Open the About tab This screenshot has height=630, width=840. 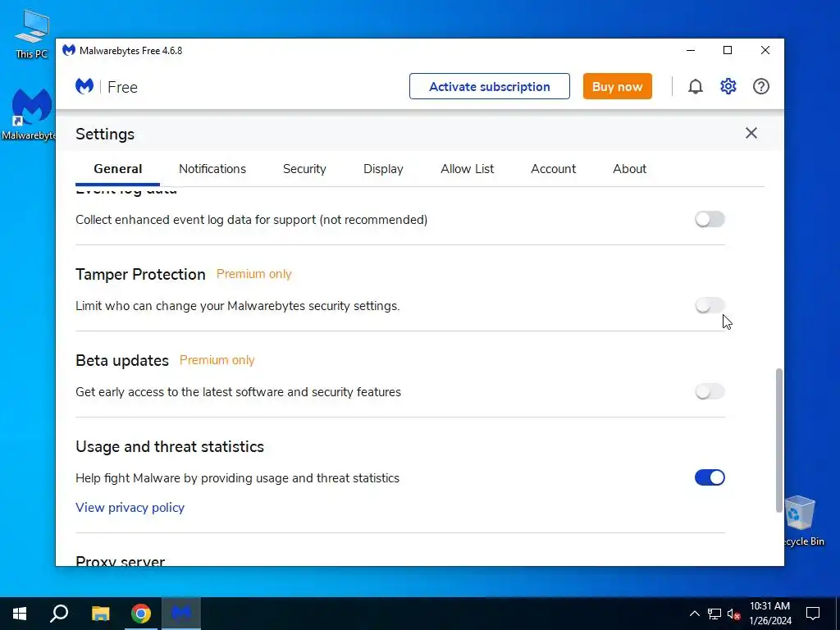tap(629, 169)
